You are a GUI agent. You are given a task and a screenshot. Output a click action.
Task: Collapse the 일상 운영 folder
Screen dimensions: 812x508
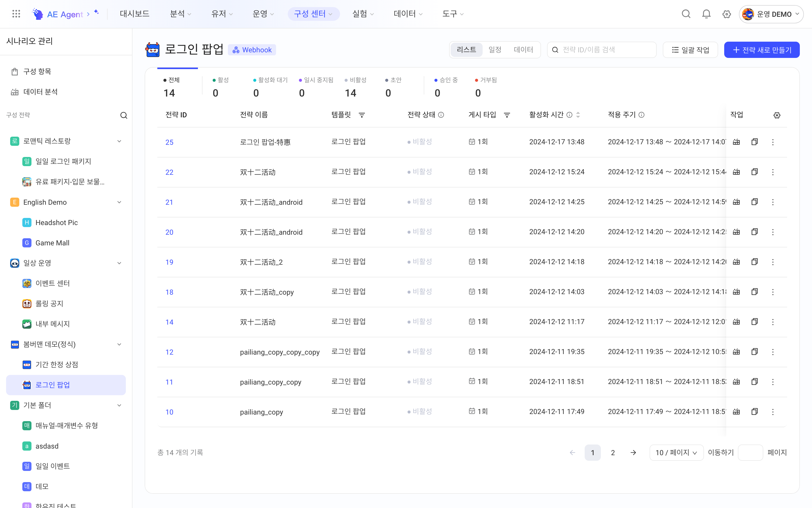click(119, 263)
